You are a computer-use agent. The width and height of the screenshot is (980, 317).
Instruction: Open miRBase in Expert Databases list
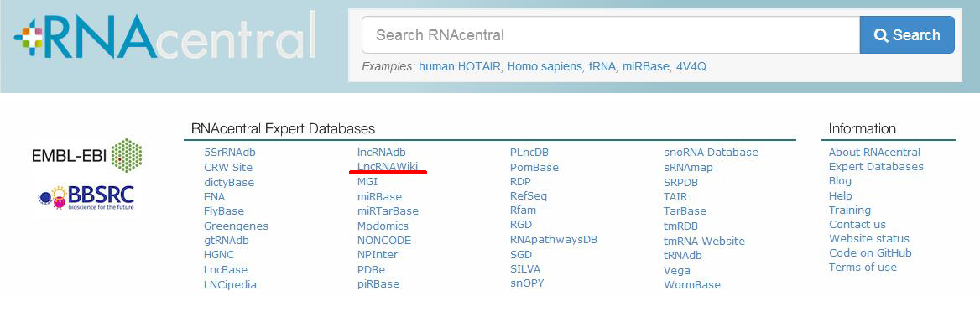click(x=379, y=196)
